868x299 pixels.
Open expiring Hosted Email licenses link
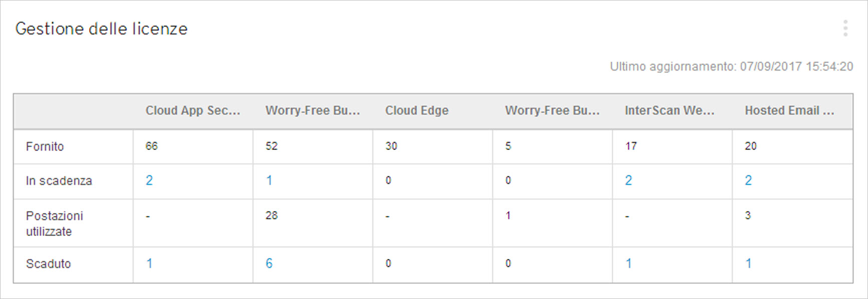[748, 180]
